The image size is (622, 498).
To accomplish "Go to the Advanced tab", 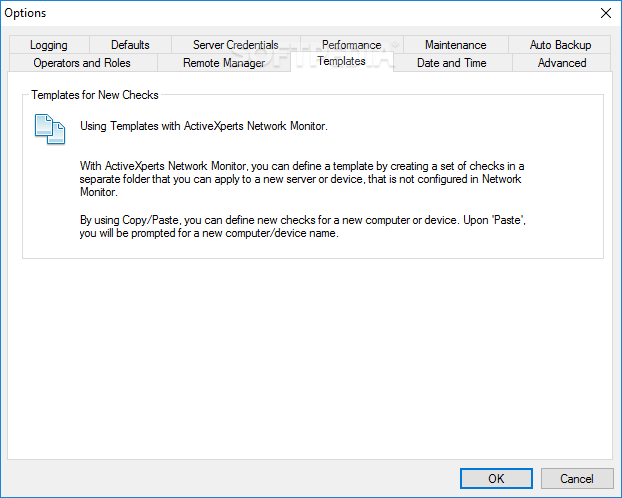I will [562, 63].
